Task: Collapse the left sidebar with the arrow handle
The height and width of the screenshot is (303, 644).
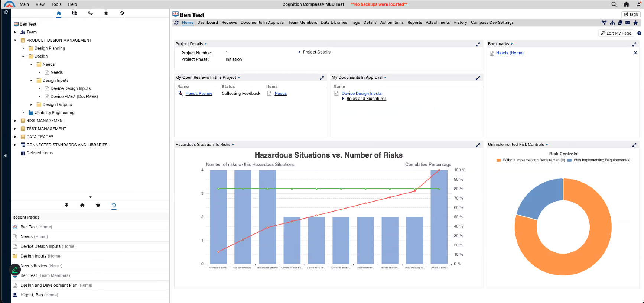Action: [6, 156]
